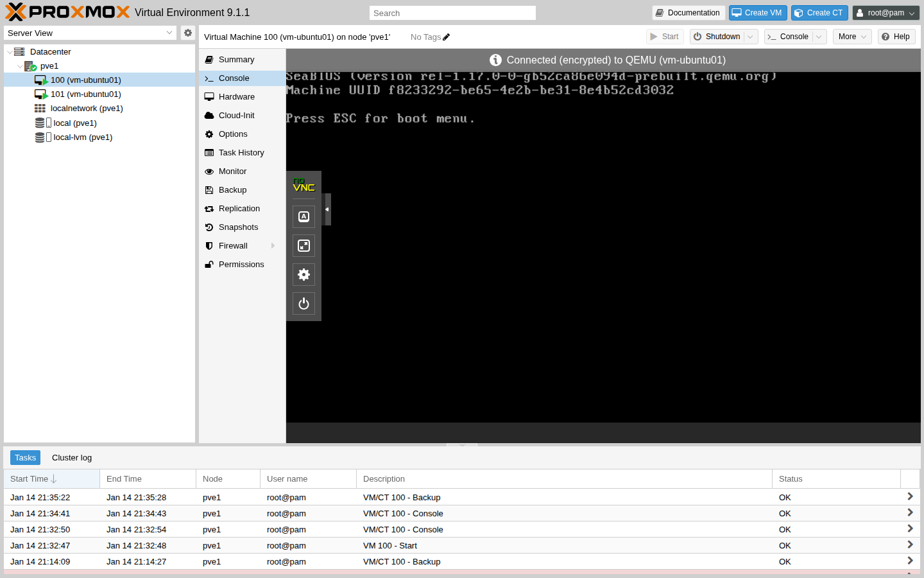The height and width of the screenshot is (578, 924).
Task: Switch to the Cluster log tab
Action: [71, 457]
